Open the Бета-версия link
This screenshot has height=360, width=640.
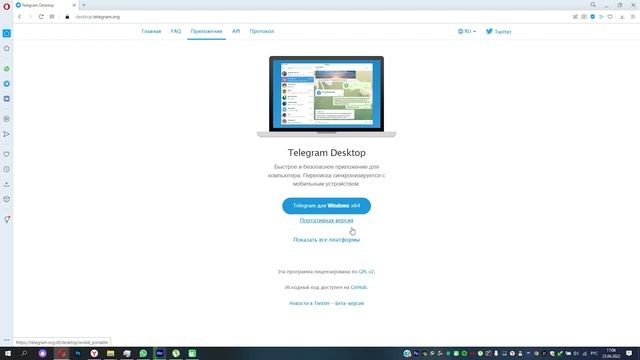pyautogui.click(x=349, y=303)
